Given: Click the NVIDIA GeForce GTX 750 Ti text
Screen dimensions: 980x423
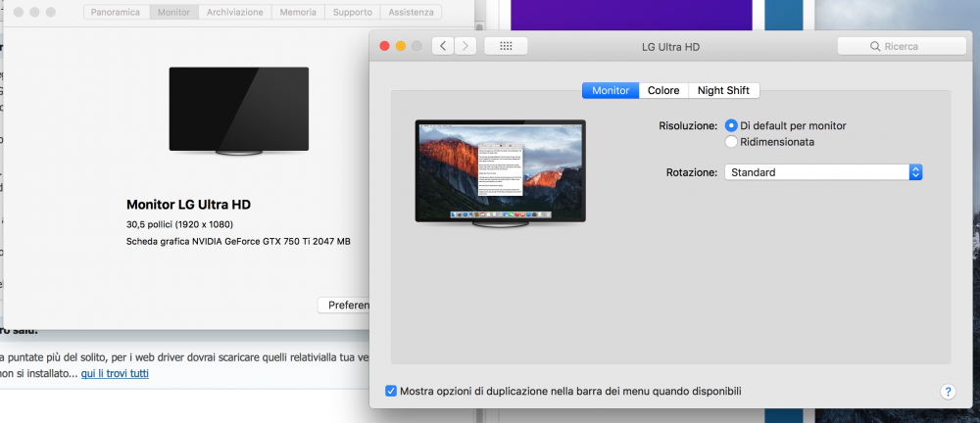Looking at the screenshot, I should pyautogui.click(x=238, y=241).
